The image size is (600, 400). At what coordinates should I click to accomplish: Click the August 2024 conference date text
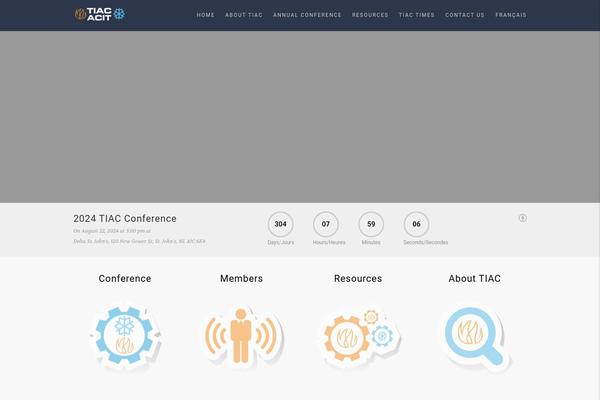[112, 231]
